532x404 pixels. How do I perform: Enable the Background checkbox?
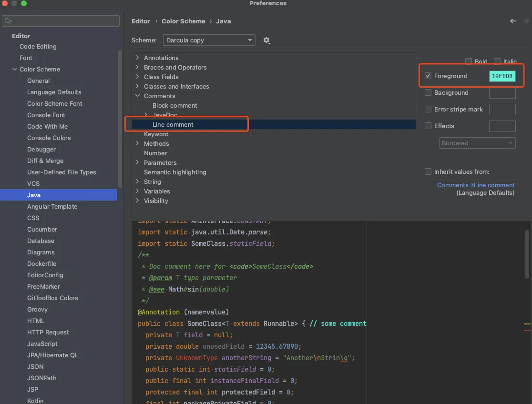pyautogui.click(x=428, y=93)
